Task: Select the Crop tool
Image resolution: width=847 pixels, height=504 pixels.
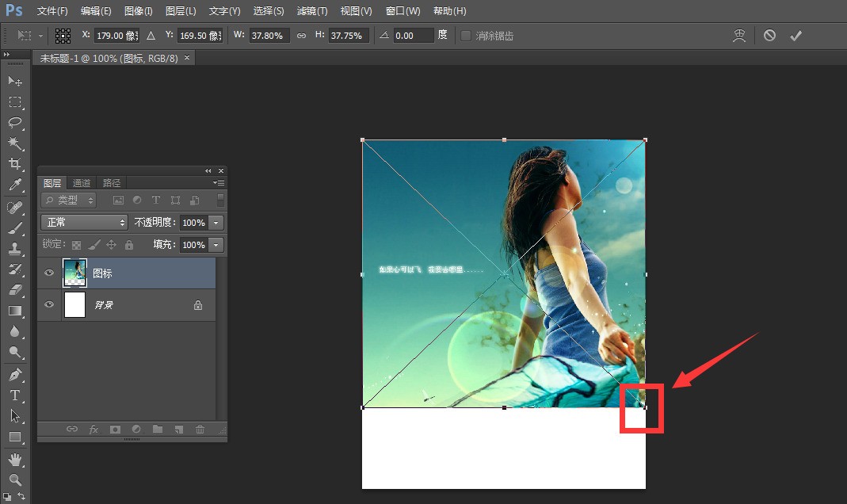Action: 14,164
